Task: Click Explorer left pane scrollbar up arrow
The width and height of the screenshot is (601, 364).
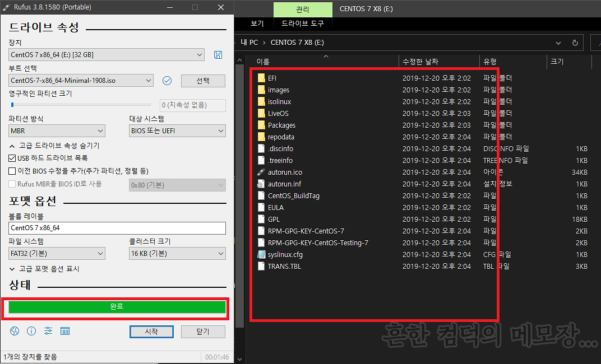Action: 239,60
